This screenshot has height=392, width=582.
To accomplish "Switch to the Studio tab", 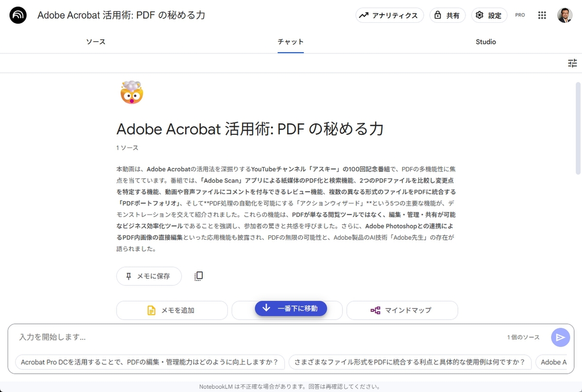I will click(x=485, y=42).
